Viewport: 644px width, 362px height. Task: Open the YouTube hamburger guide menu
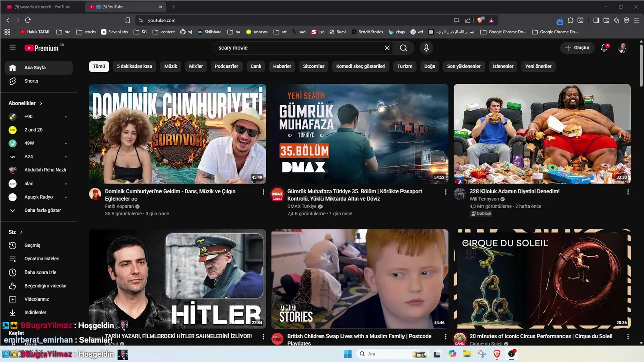(x=13, y=48)
